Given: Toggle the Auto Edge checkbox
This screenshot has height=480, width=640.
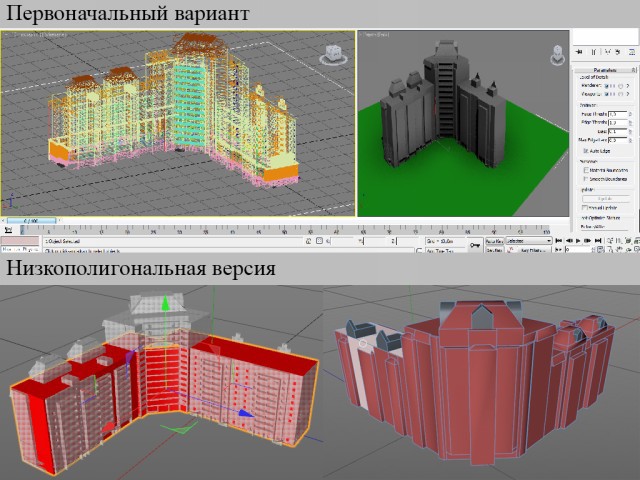Looking at the screenshot, I should (586, 151).
